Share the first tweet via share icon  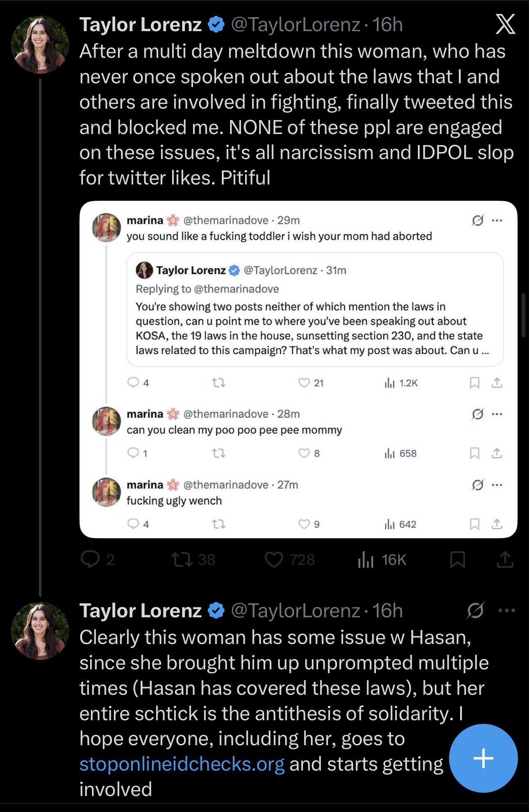click(505, 560)
